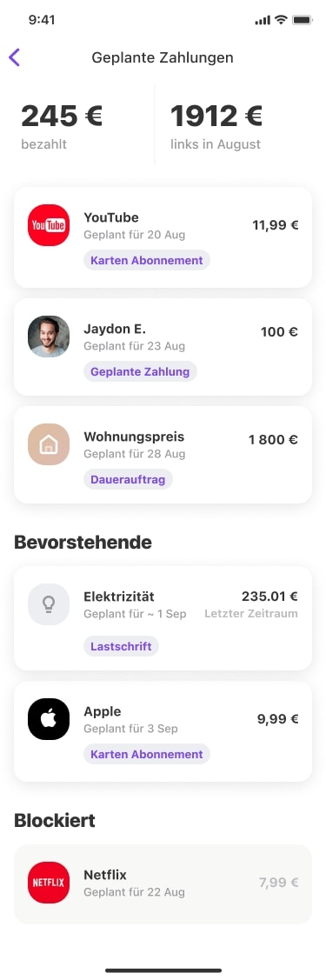Tap the purple back arrow

click(x=15, y=57)
